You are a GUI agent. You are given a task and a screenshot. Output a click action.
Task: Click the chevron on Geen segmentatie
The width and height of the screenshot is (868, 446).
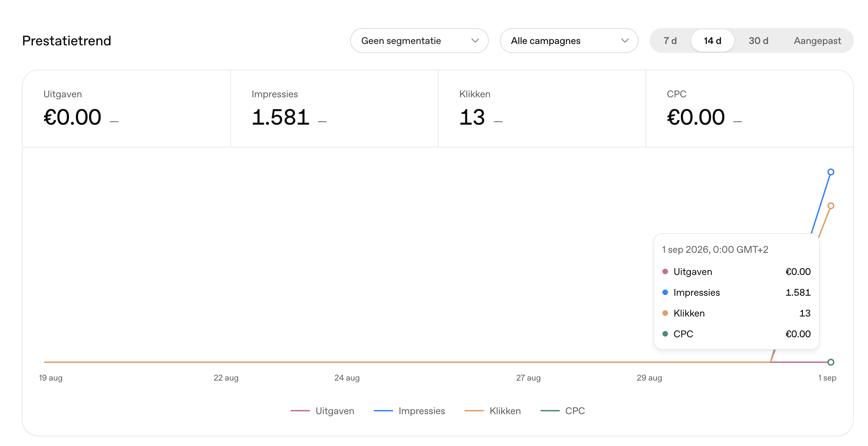[475, 41]
